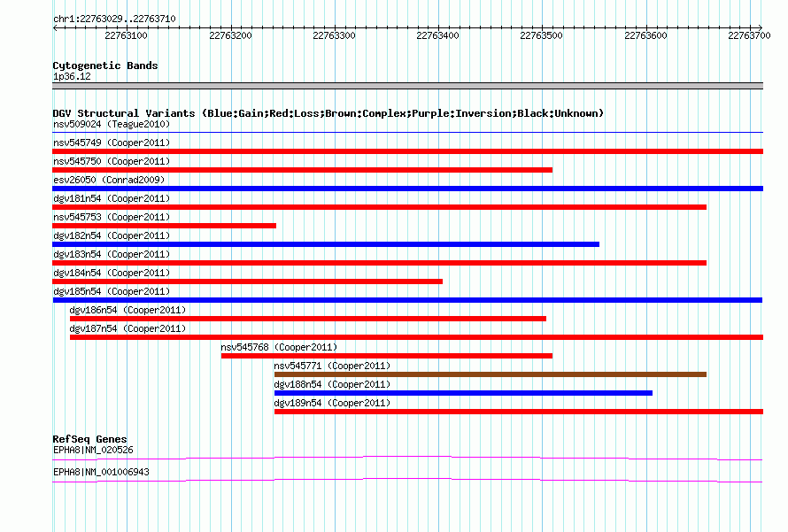Select the dgv186n54 red loss bar

[308, 319]
